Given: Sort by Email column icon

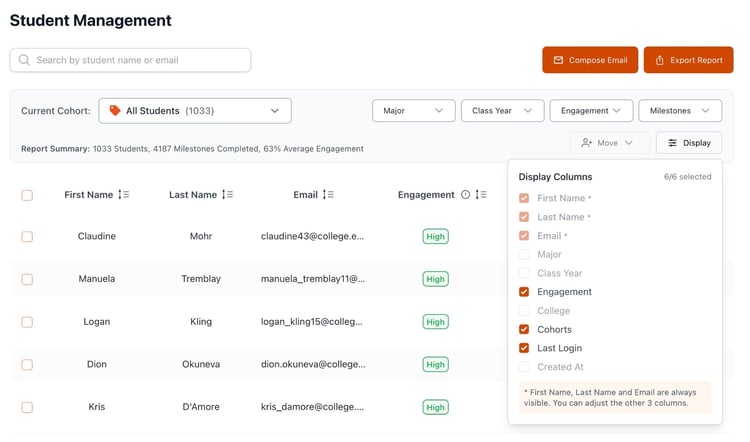Looking at the screenshot, I should 328,195.
